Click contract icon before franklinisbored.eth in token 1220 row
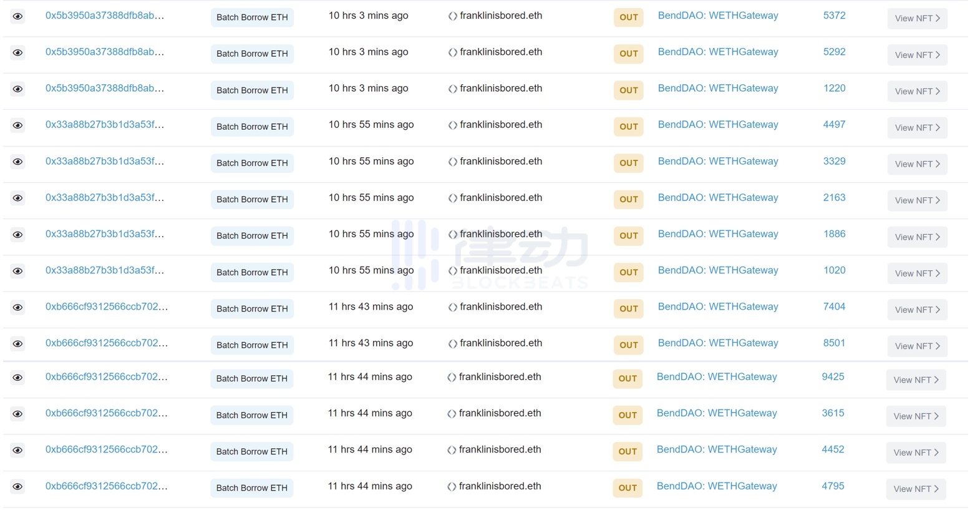 (452, 89)
